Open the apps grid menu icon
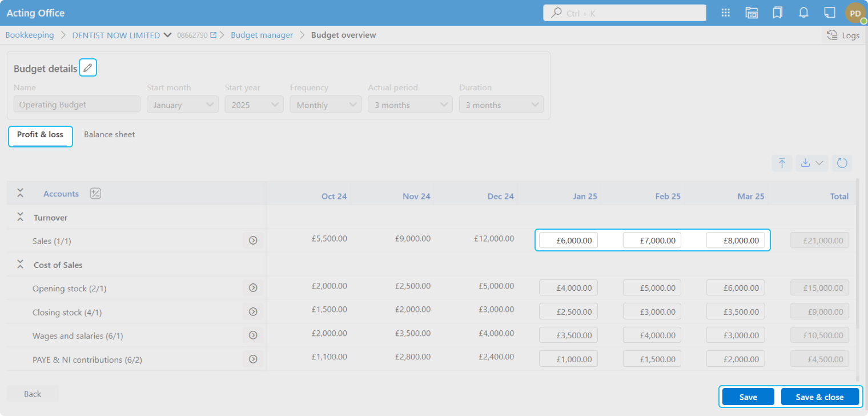Image resolution: width=868 pixels, height=416 pixels. click(726, 13)
